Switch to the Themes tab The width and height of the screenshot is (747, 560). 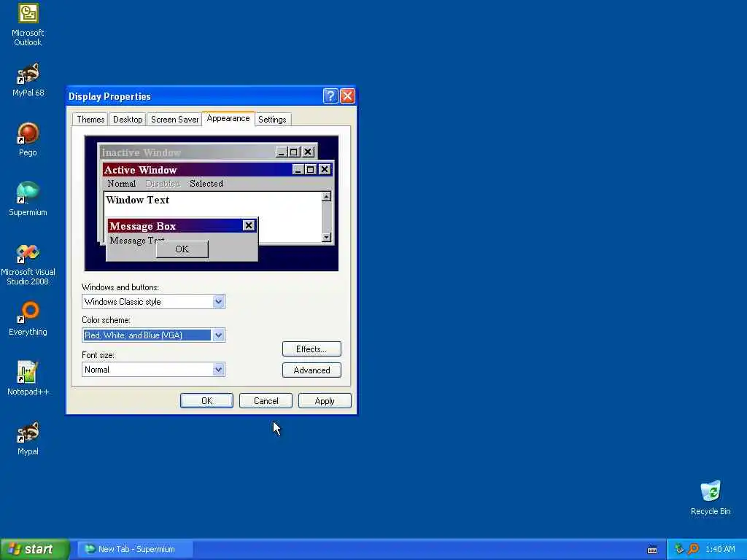(90, 120)
